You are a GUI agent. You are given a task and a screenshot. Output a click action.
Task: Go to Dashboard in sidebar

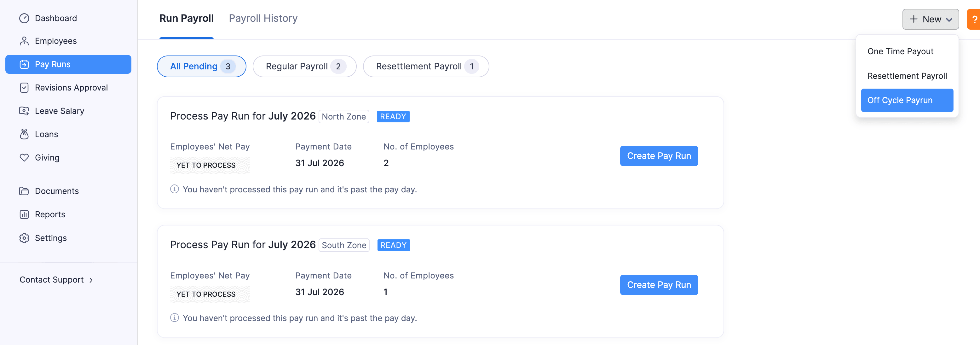pos(56,18)
